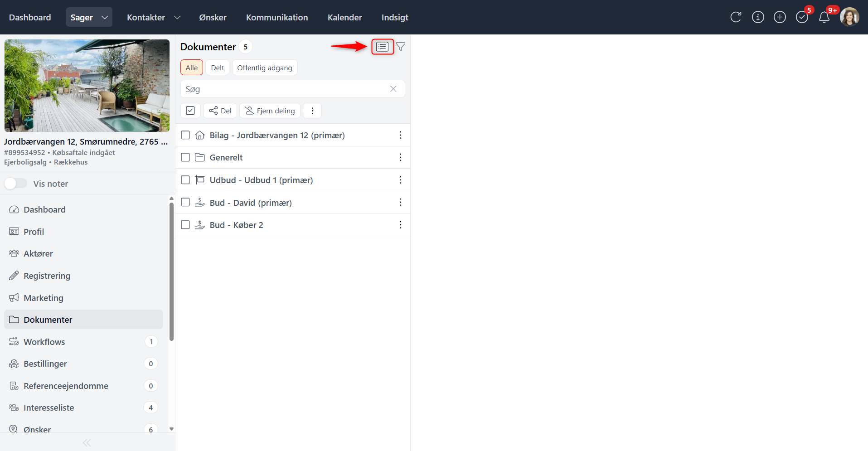Image resolution: width=868 pixels, height=451 pixels.
Task: Open the Udbud - Udbud 1 (primær) row
Action: coord(293,180)
